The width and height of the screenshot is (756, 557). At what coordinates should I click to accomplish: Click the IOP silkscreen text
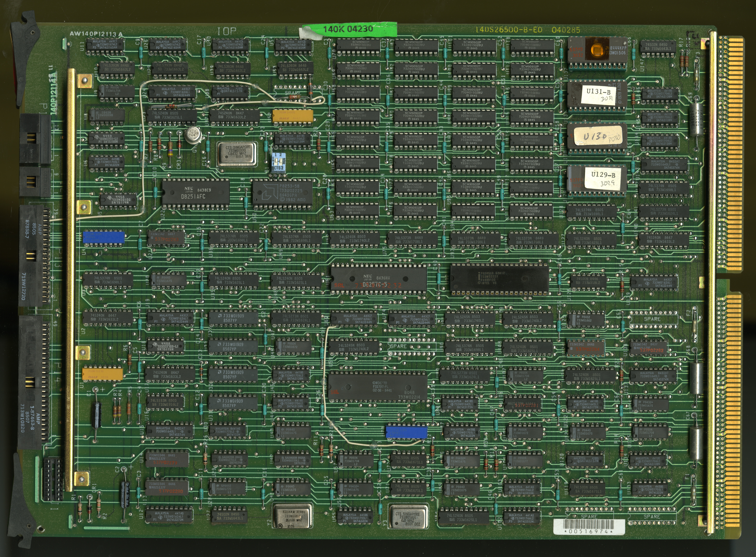click(227, 31)
